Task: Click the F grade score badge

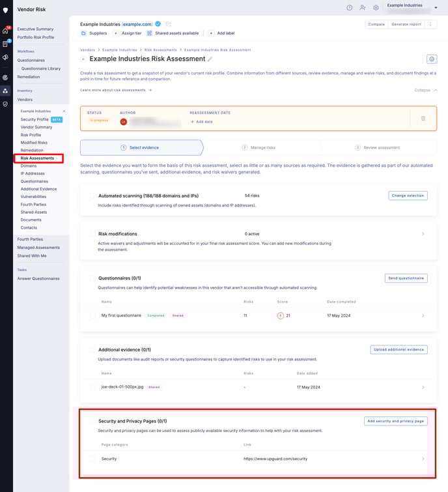Action: click(x=280, y=315)
